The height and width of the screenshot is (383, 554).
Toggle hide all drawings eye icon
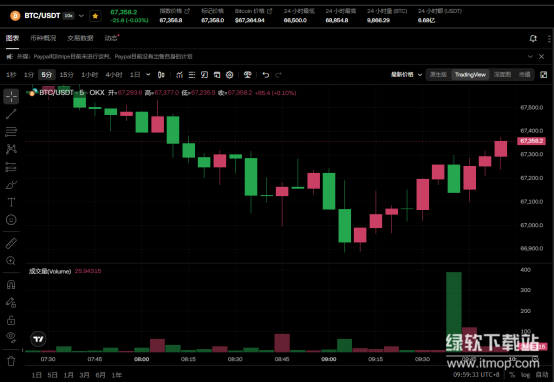(x=11, y=337)
